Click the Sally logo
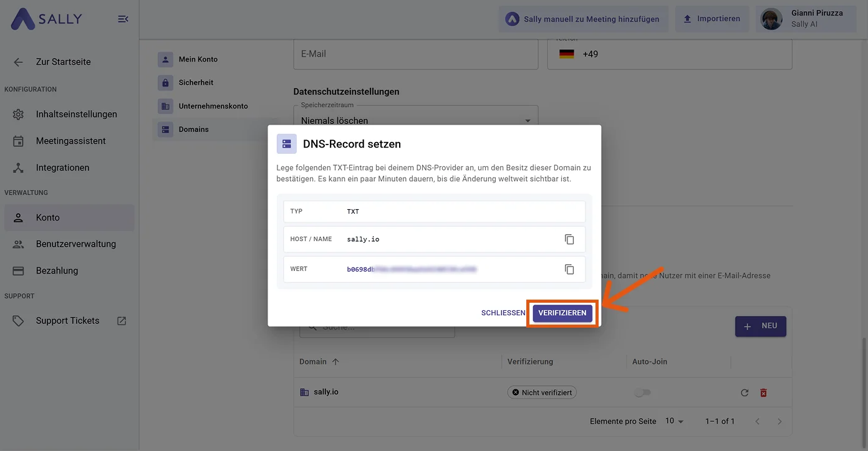This screenshot has width=868, height=451. (46, 19)
